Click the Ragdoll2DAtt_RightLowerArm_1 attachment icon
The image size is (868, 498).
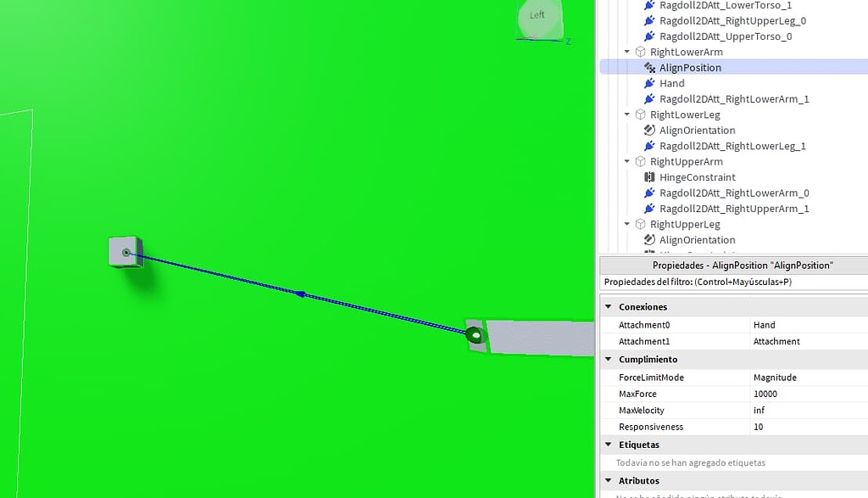[649, 98]
